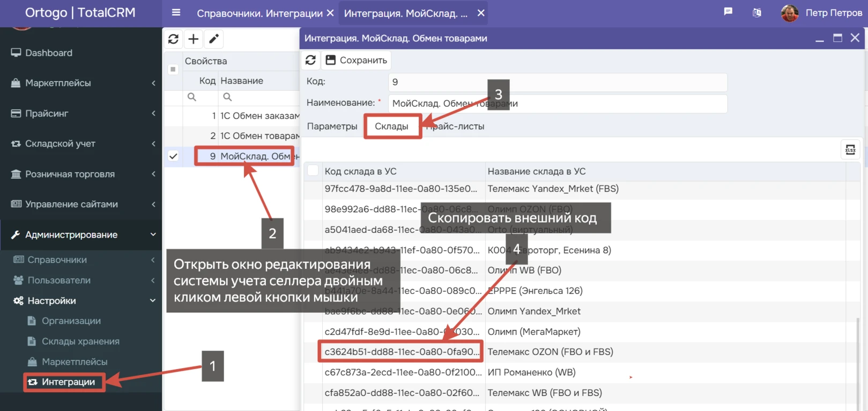The height and width of the screenshot is (411, 868).
Task: Collapse the Настройки submenu chevron
Action: (x=153, y=300)
